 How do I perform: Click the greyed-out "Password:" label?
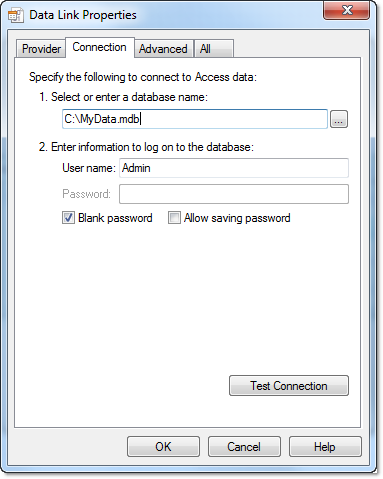tap(86, 194)
